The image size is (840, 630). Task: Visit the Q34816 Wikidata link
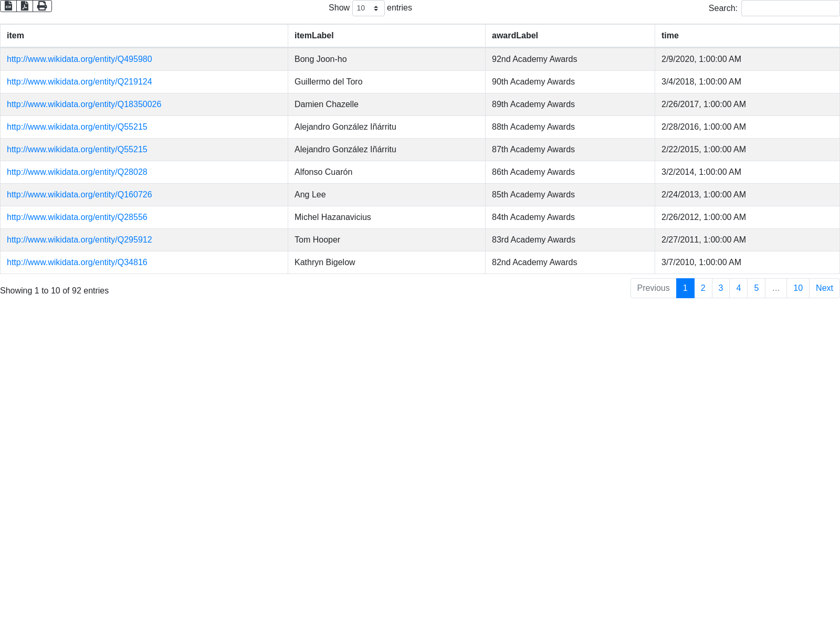click(77, 262)
